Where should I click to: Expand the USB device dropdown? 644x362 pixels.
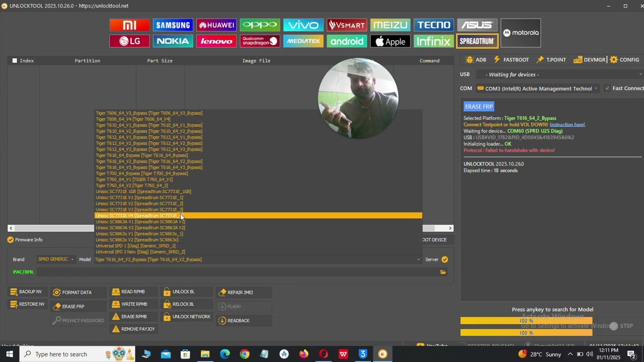(640, 74)
